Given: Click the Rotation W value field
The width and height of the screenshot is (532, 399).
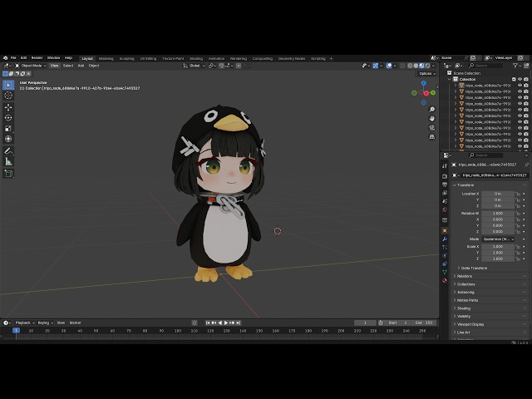Looking at the screenshot, I should point(498,214).
